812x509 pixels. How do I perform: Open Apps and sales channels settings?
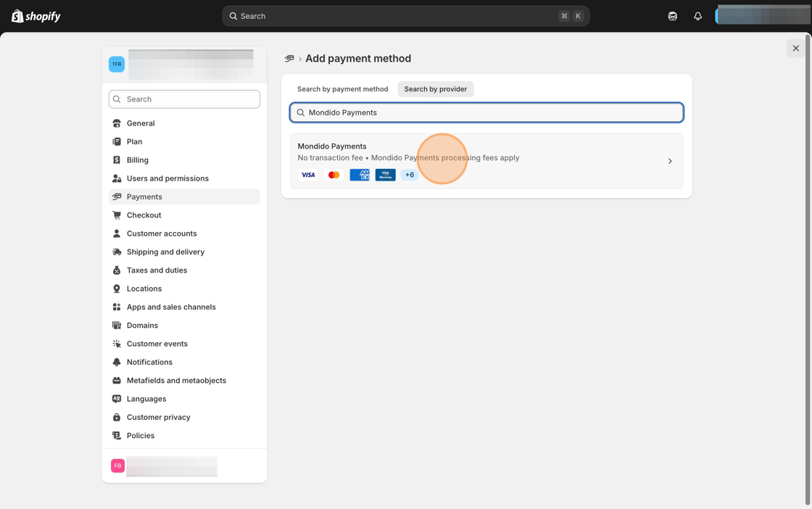click(x=184, y=307)
